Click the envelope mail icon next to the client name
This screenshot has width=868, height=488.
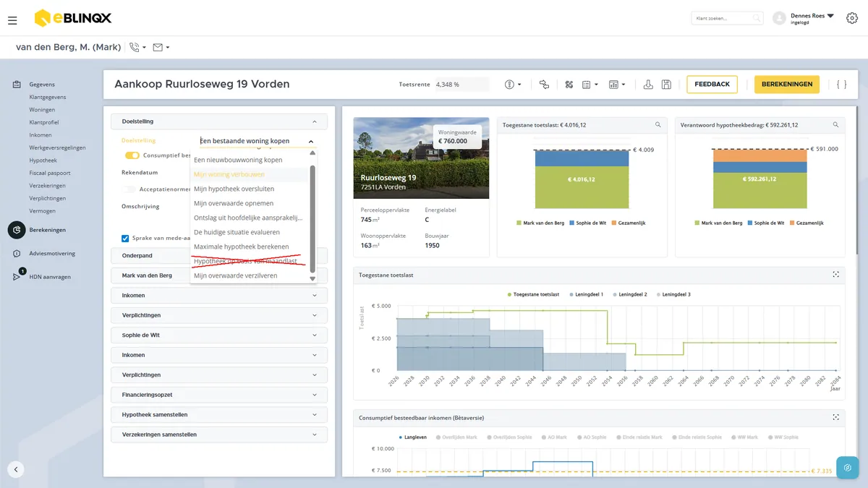click(158, 48)
